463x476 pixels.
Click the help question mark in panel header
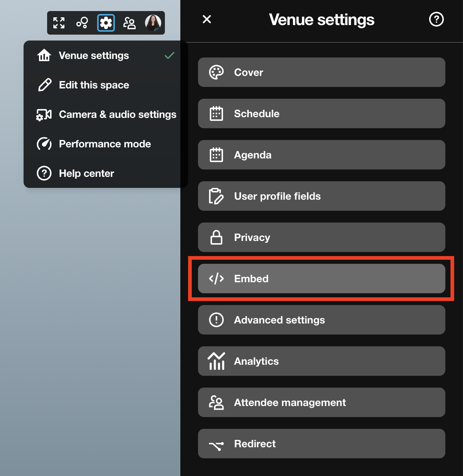pyautogui.click(x=436, y=19)
